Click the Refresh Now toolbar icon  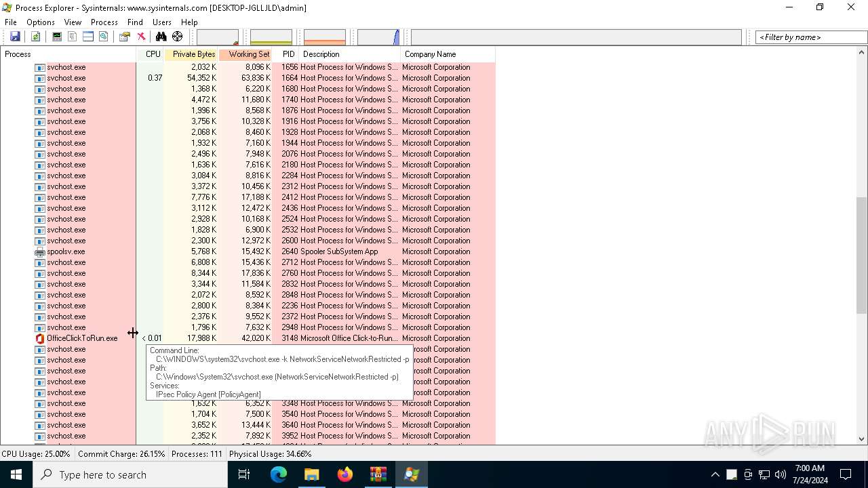tap(35, 37)
